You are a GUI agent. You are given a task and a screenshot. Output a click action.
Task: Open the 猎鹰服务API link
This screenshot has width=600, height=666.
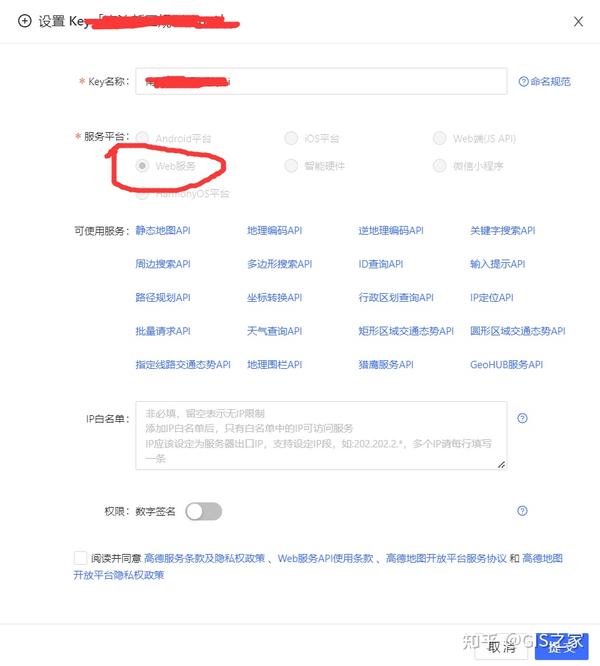pos(386,364)
